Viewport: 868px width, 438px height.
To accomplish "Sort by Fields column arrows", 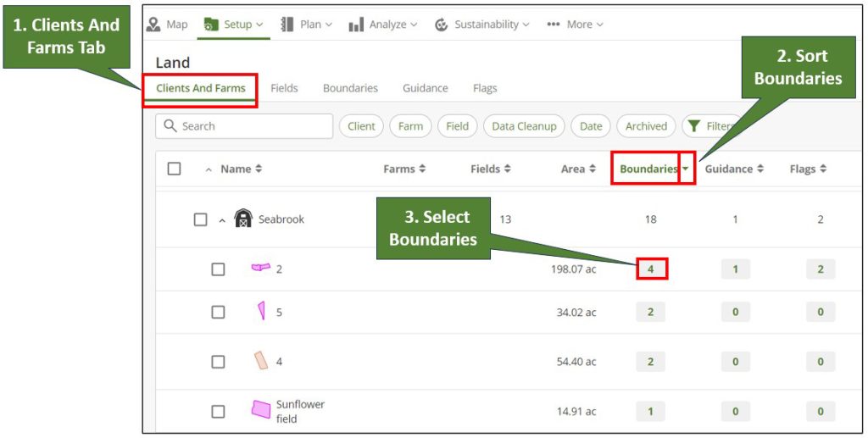I will (x=507, y=169).
